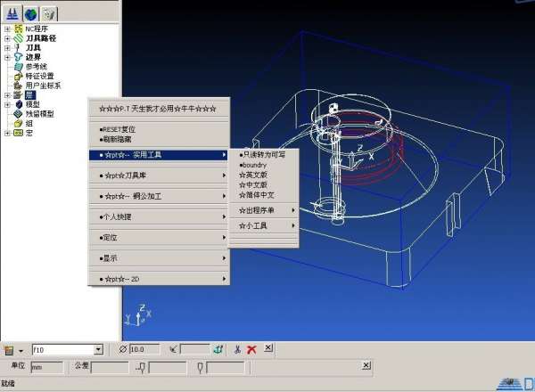Open the f10 tool name dropdown
This screenshot has width=535, height=392.
point(98,349)
